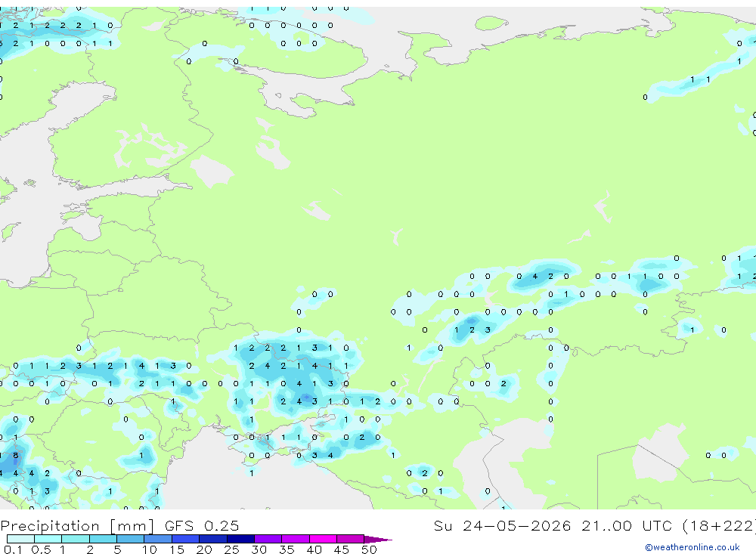Image resolution: width=756 pixels, height=554 pixels.
Task: Pick the legend swatch between 45 and 50
Action: tap(350, 539)
